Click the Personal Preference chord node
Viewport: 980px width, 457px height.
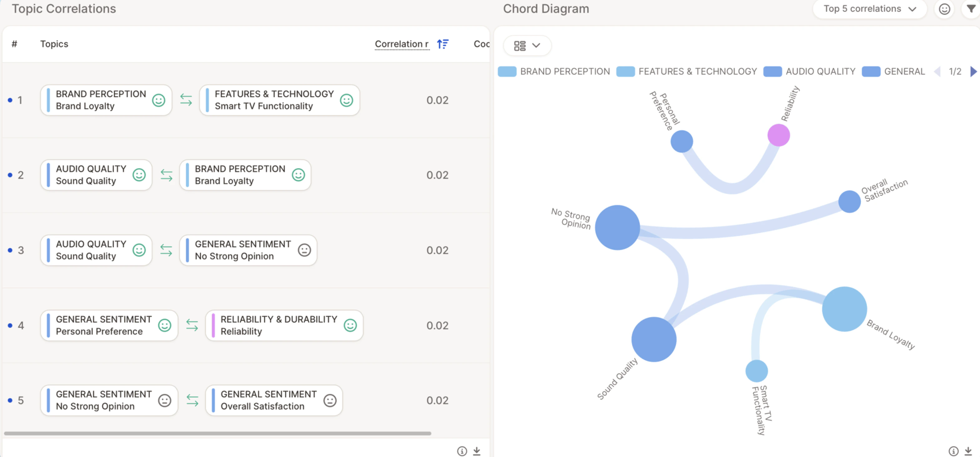pyautogui.click(x=681, y=141)
